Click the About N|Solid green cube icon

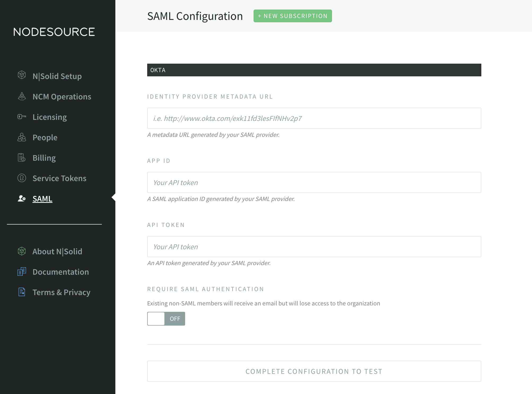tap(22, 251)
